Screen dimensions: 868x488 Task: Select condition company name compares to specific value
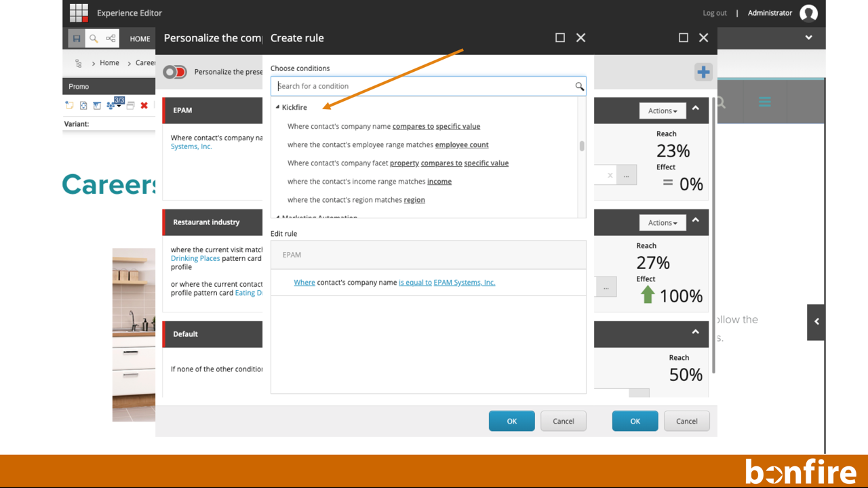(384, 126)
